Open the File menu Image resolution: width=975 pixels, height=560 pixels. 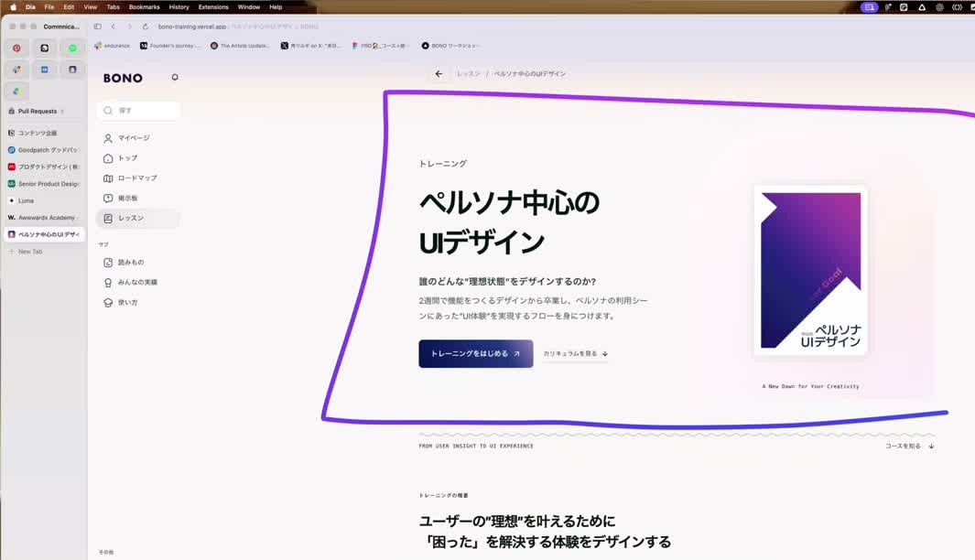49,6
